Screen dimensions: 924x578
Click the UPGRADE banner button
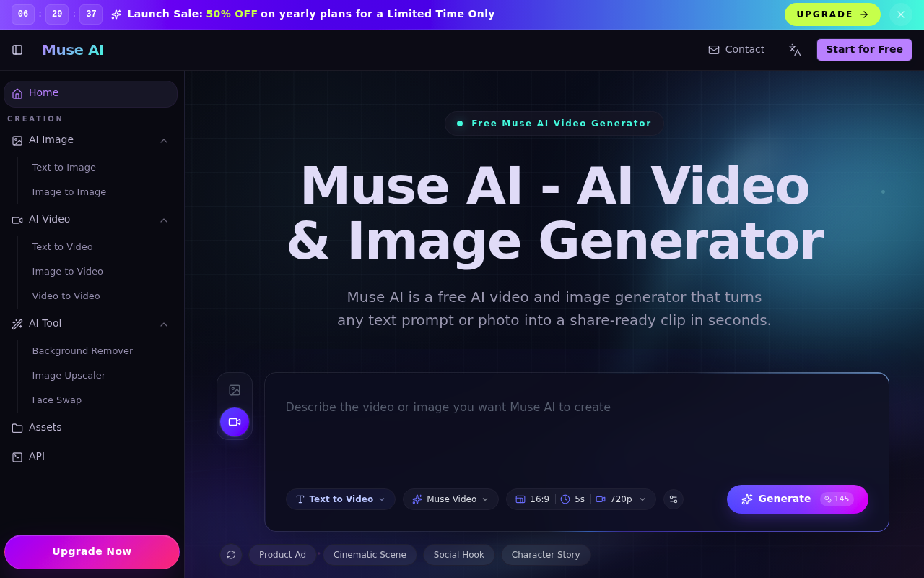832,14
